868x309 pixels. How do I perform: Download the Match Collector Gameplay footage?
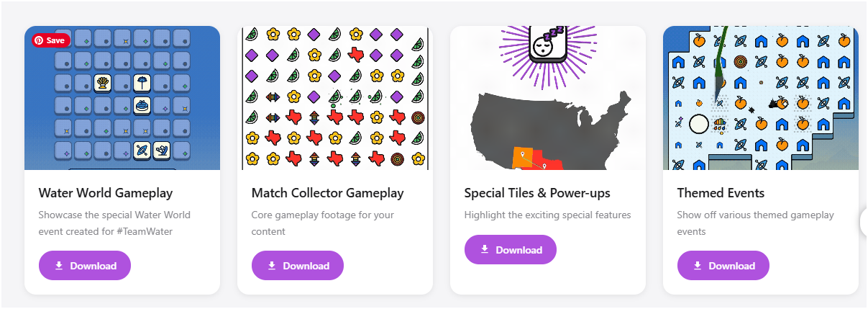(x=298, y=266)
